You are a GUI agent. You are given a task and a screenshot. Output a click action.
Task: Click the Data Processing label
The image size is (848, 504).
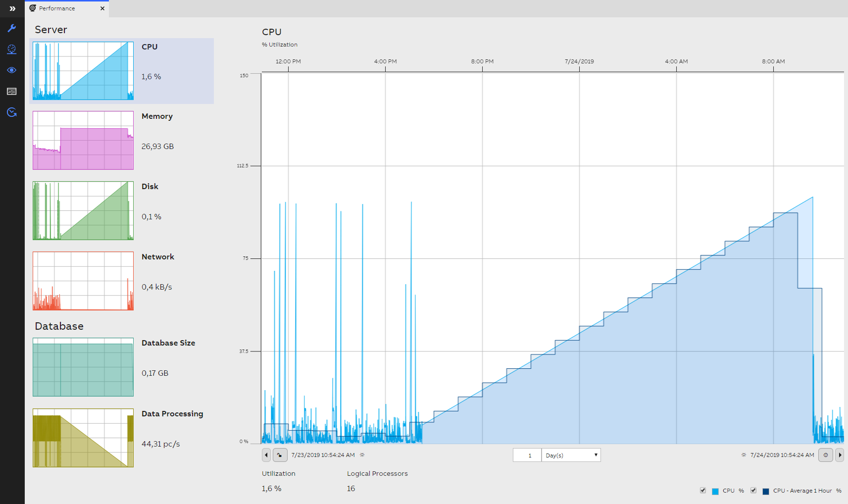(172, 414)
